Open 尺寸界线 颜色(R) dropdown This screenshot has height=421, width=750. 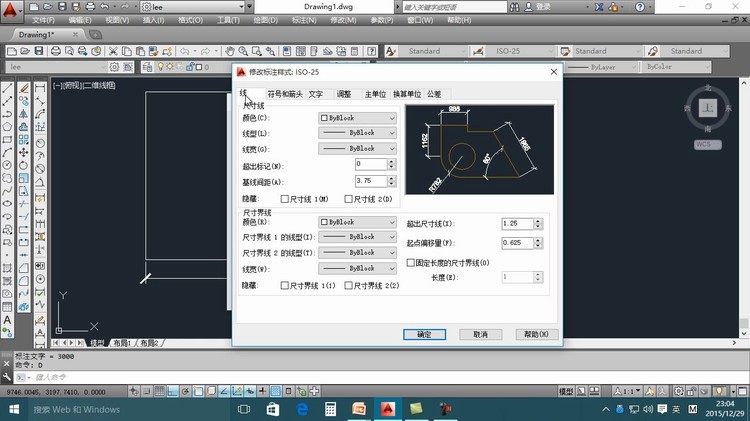pos(357,222)
